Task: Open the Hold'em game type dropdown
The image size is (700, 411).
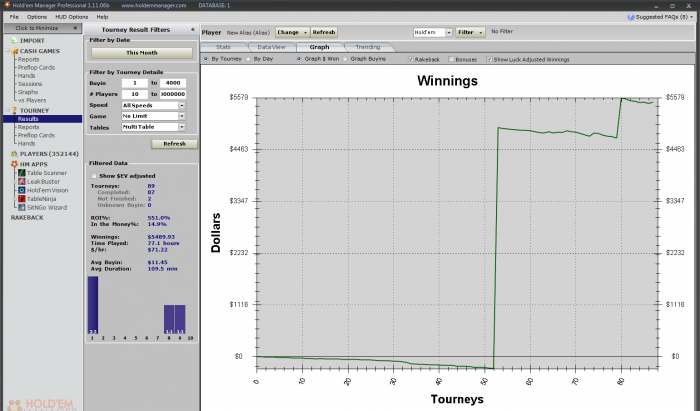Action: point(449,32)
